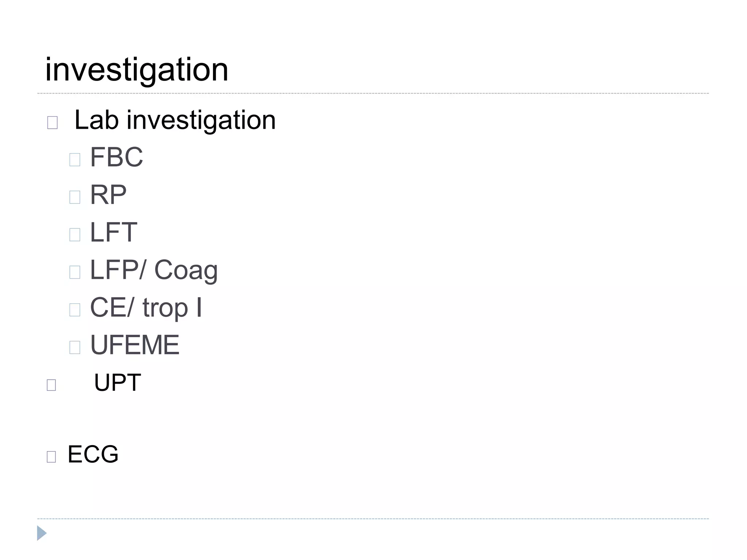The width and height of the screenshot is (747, 560).
Task: Click the bullet marker for LFP/ Coag
Action: click(x=75, y=272)
